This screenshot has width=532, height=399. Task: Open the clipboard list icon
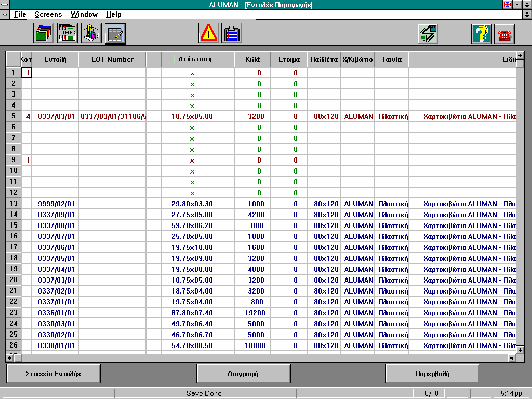pos(232,34)
